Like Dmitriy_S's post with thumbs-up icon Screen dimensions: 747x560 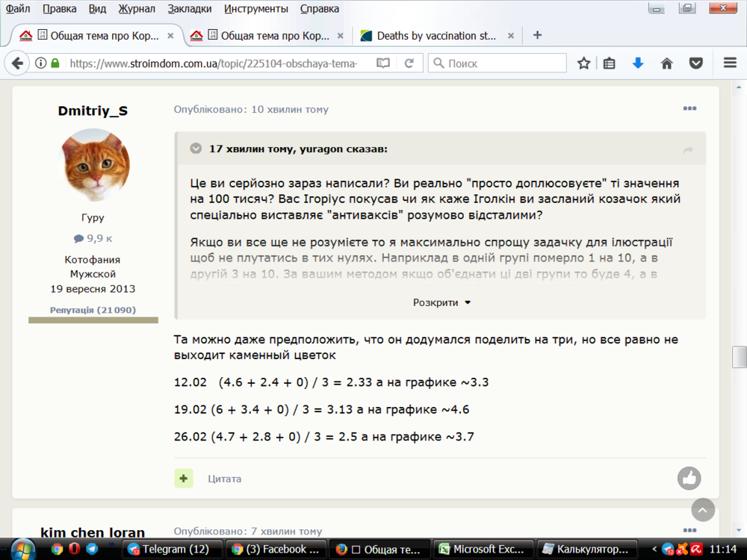[x=689, y=479]
